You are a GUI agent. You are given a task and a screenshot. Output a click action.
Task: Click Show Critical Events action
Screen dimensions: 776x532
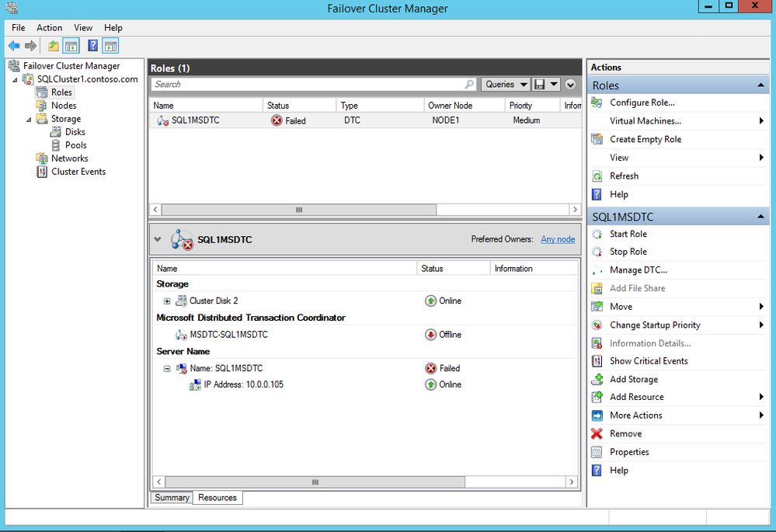click(649, 361)
